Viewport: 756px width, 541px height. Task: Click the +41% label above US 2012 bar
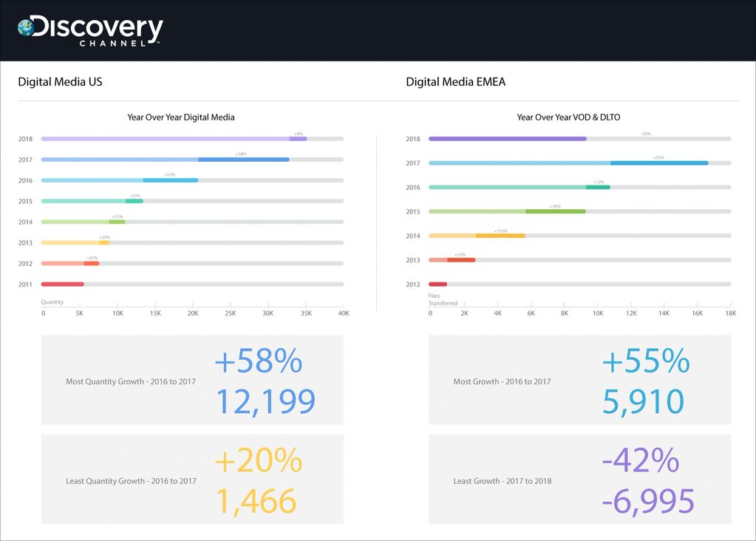[x=92, y=258]
